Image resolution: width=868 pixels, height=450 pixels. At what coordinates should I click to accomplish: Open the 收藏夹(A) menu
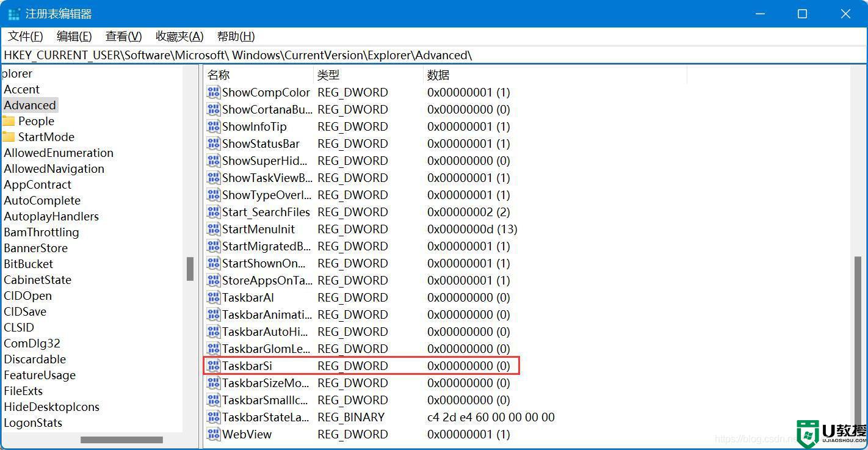click(179, 37)
